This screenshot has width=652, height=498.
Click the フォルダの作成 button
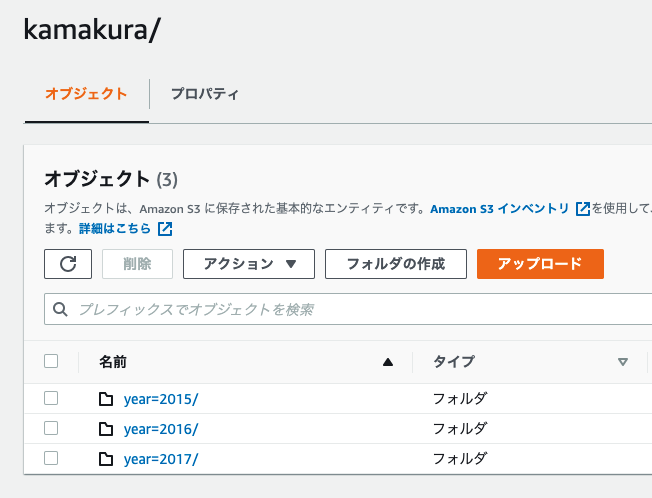click(x=396, y=264)
